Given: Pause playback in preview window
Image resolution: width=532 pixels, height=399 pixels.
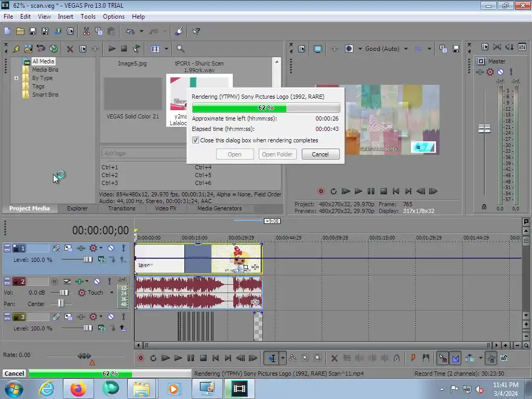Looking at the screenshot, I should 371,191.
